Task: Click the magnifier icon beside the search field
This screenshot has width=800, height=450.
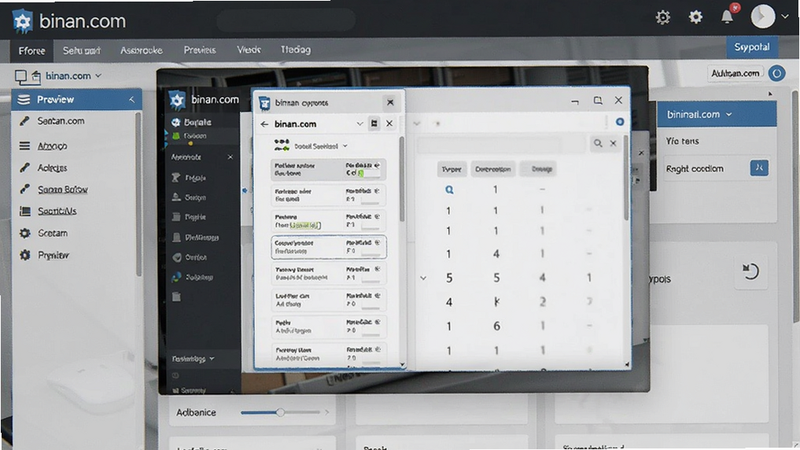Action: pyautogui.click(x=597, y=143)
